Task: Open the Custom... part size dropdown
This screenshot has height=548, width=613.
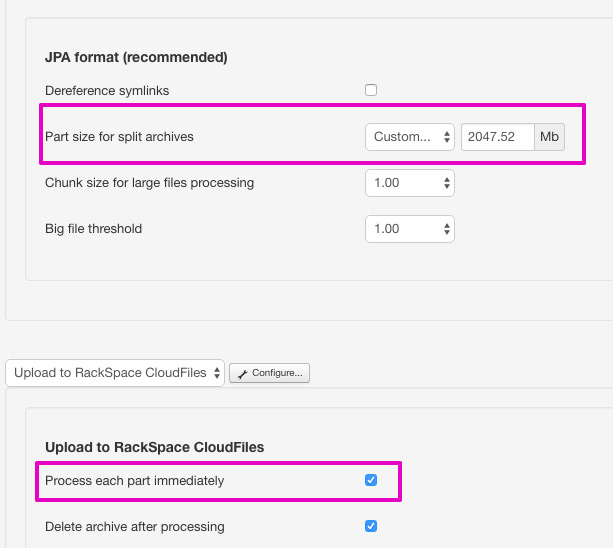Action: (x=410, y=137)
